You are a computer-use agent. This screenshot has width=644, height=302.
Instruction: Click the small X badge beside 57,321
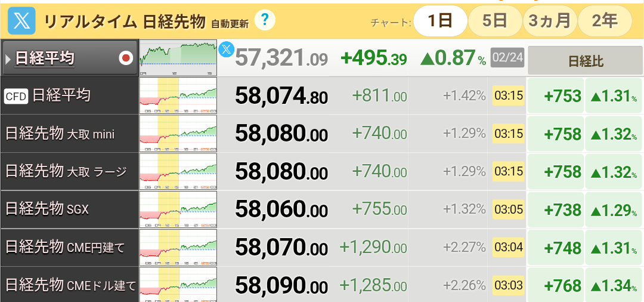click(x=226, y=50)
